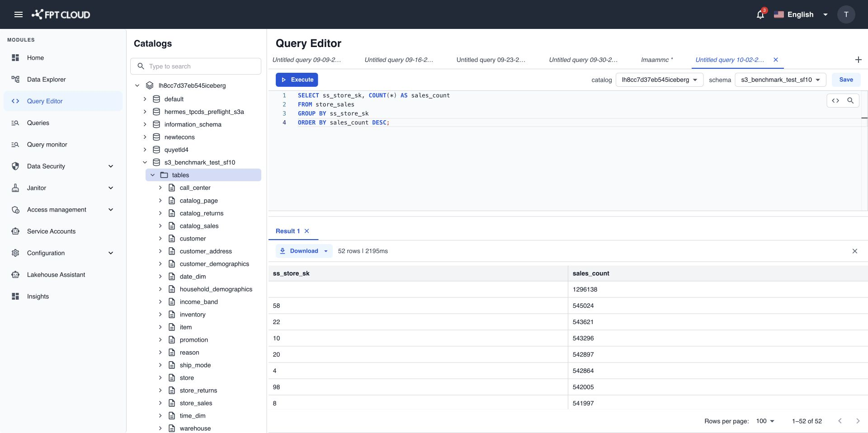
Task: Expand the Janitor submenu
Action: 111,188
